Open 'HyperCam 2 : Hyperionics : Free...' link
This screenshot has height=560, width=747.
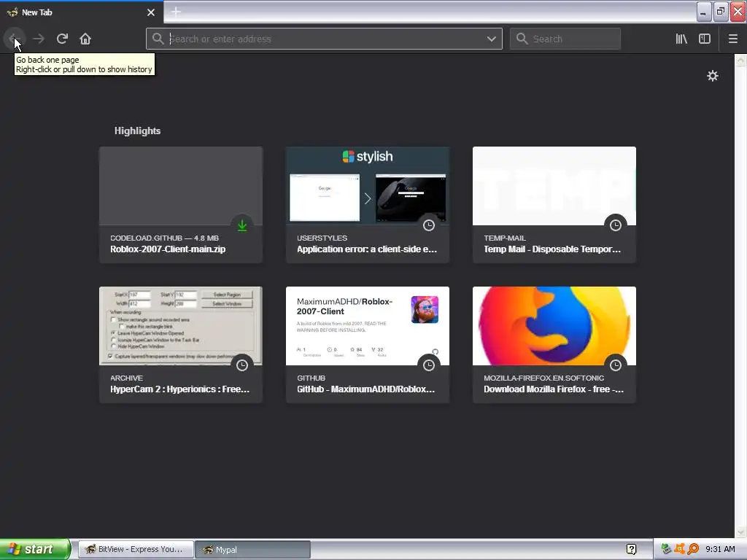(179, 389)
